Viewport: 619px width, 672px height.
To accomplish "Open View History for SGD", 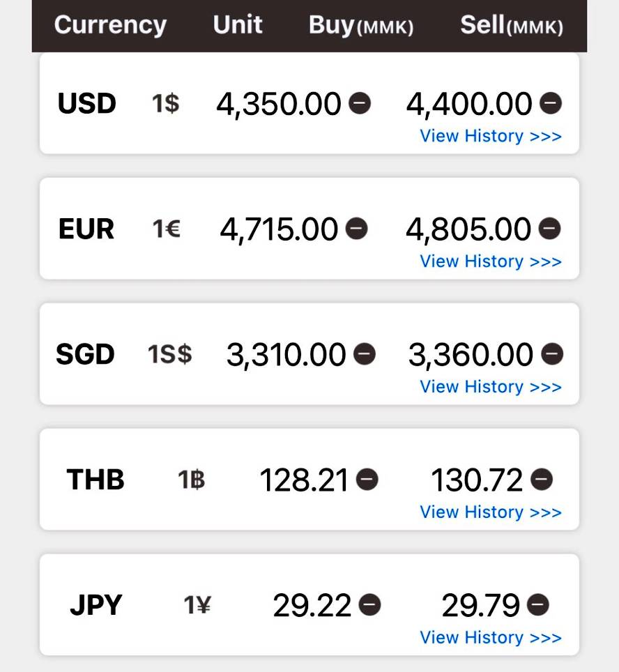I will pos(490,387).
